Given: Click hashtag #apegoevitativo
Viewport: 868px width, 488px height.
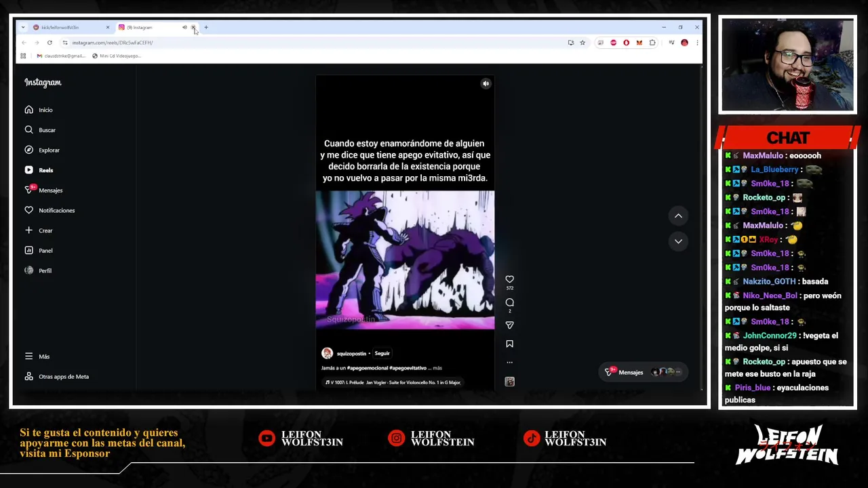Looking at the screenshot, I should pyautogui.click(x=408, y=368).
